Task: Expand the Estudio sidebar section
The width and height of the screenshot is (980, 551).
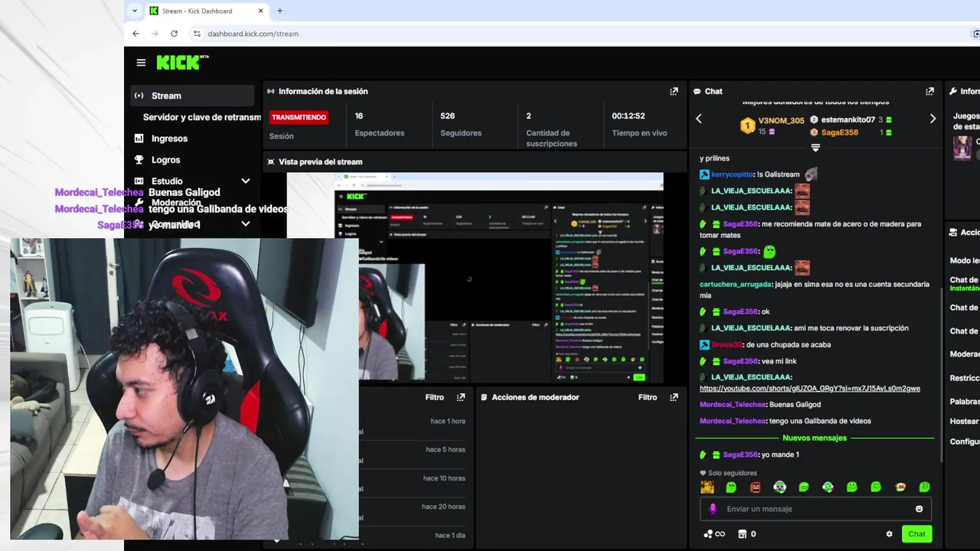Action: click(246, 181)
